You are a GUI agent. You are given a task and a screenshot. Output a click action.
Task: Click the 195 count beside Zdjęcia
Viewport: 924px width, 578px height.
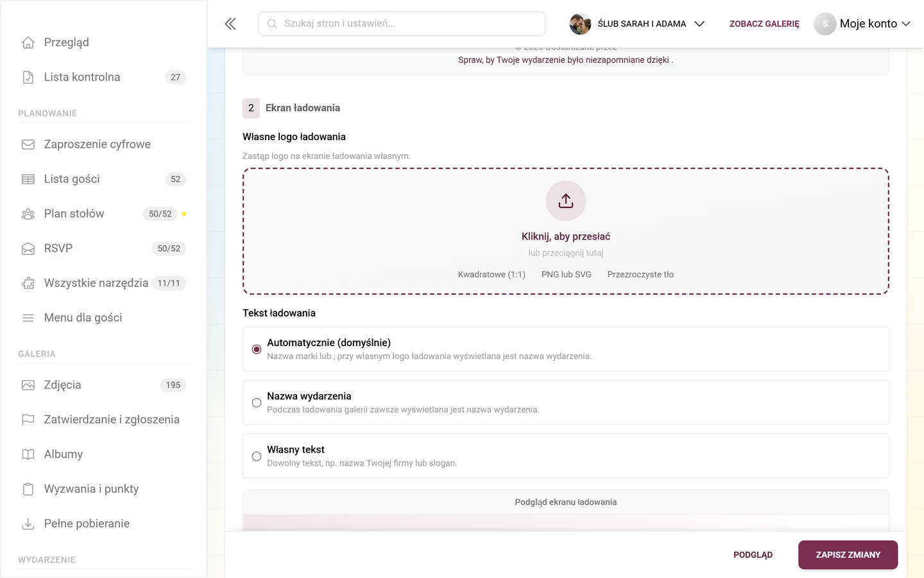click(173, 385)
